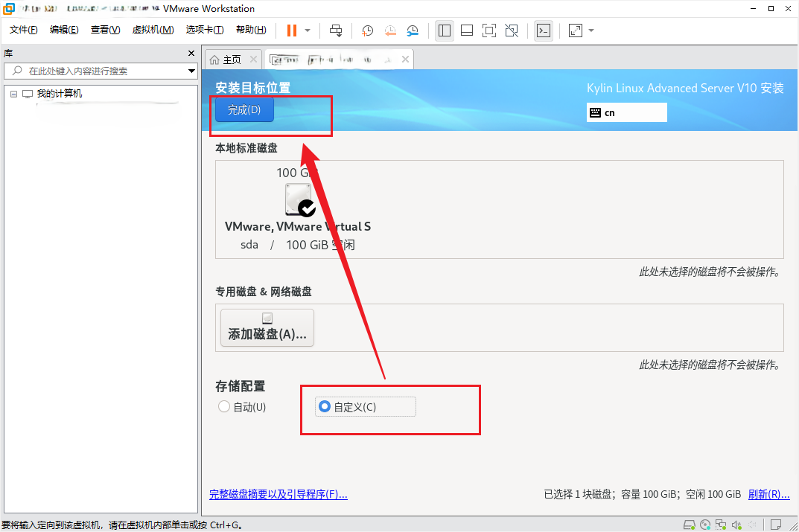The width and height of the screenshot is (799, 532).
Task: Click the '存储配置' section heading
Action: pos(241,386)
